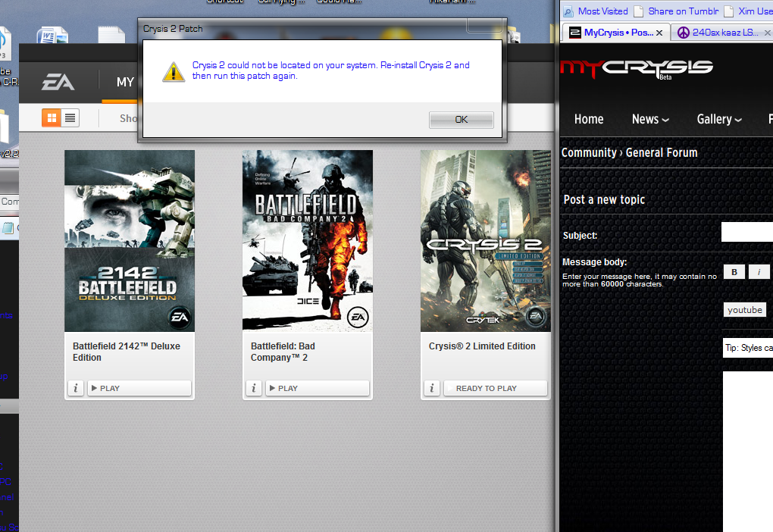Close the MyCrysis browser tab
This screenshot has height=532, width=773.
(659, 33)
